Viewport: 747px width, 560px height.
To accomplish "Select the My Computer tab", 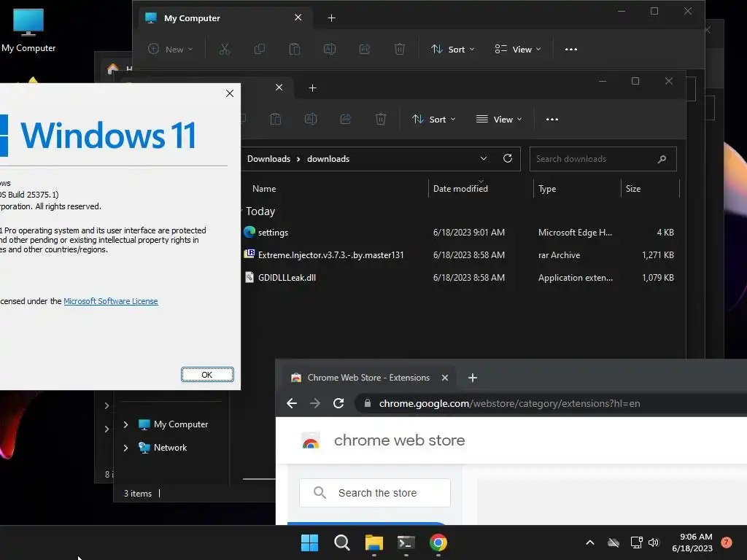I will 225,18.
